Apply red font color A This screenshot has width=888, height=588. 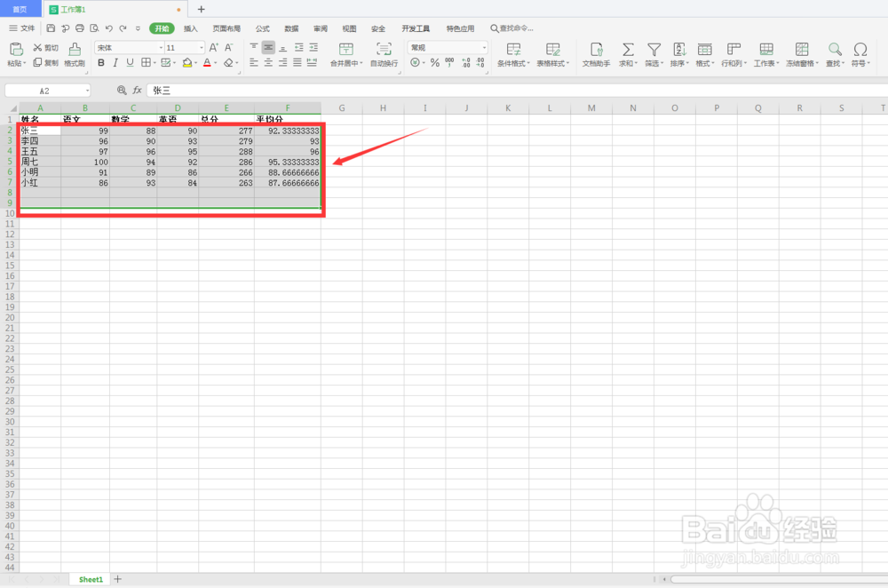[207, 62]
